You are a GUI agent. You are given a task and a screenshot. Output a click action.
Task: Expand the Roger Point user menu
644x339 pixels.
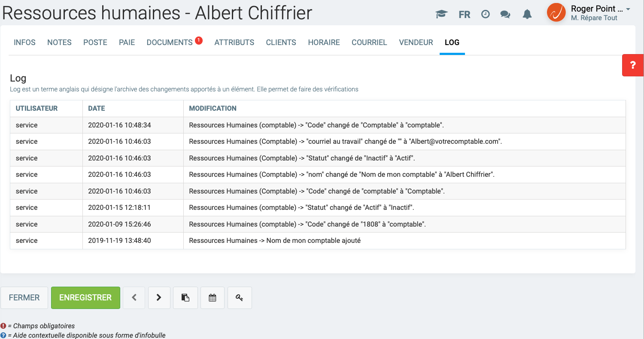click(x=628, y=9)
